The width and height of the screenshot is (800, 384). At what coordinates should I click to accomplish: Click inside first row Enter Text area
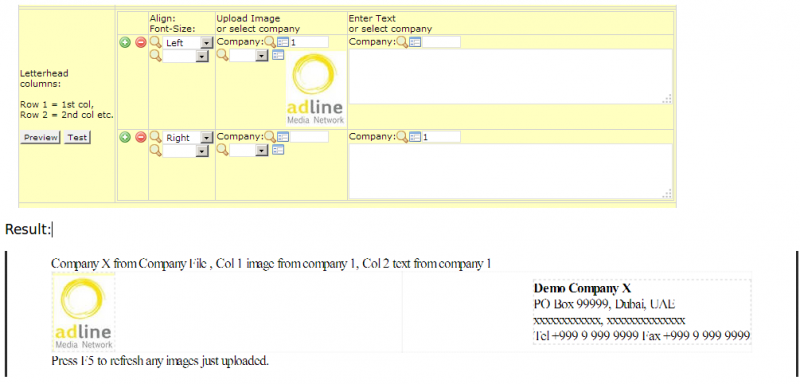pos(510,76)
